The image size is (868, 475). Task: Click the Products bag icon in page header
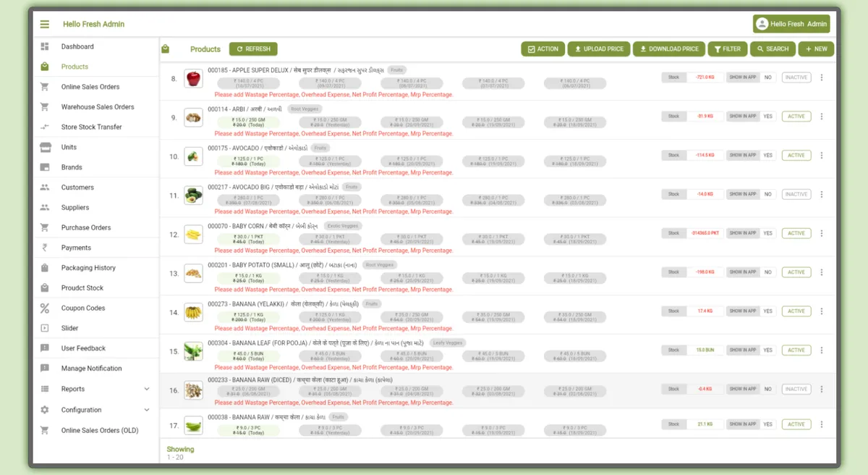pos(166,49)
